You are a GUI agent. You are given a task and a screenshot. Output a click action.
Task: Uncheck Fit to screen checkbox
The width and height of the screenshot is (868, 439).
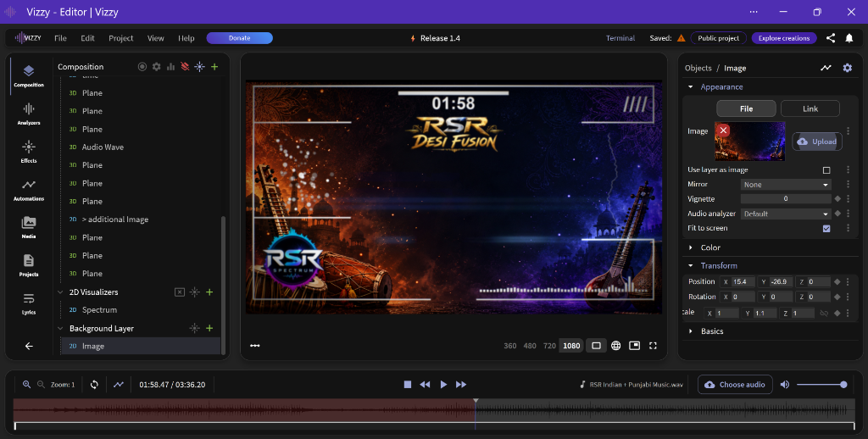point(826,228)
